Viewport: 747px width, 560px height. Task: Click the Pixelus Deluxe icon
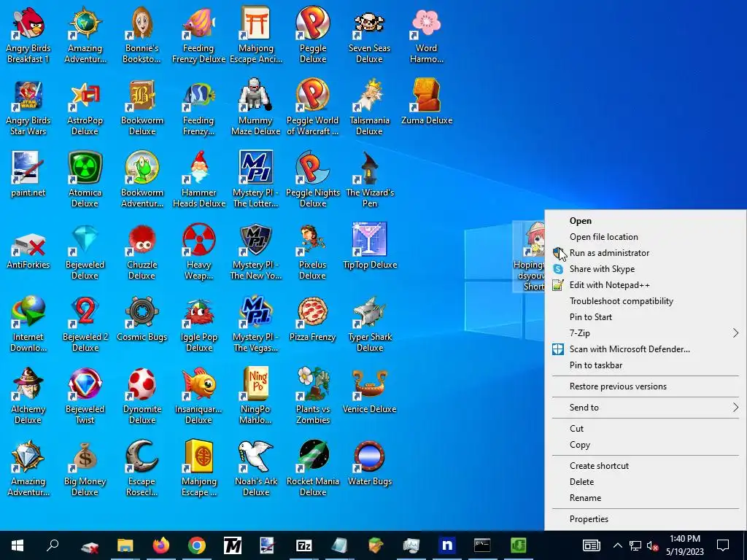(312, 240)
